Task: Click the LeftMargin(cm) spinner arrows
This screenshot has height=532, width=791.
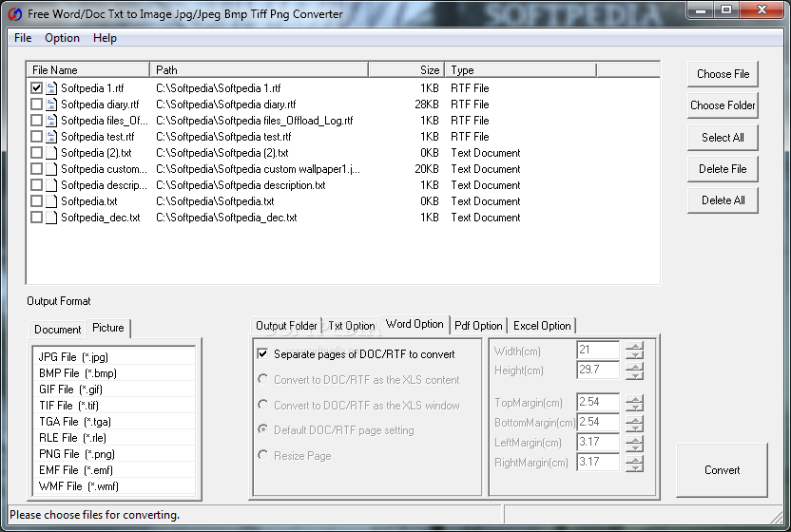Action: (x=635, y=443)
